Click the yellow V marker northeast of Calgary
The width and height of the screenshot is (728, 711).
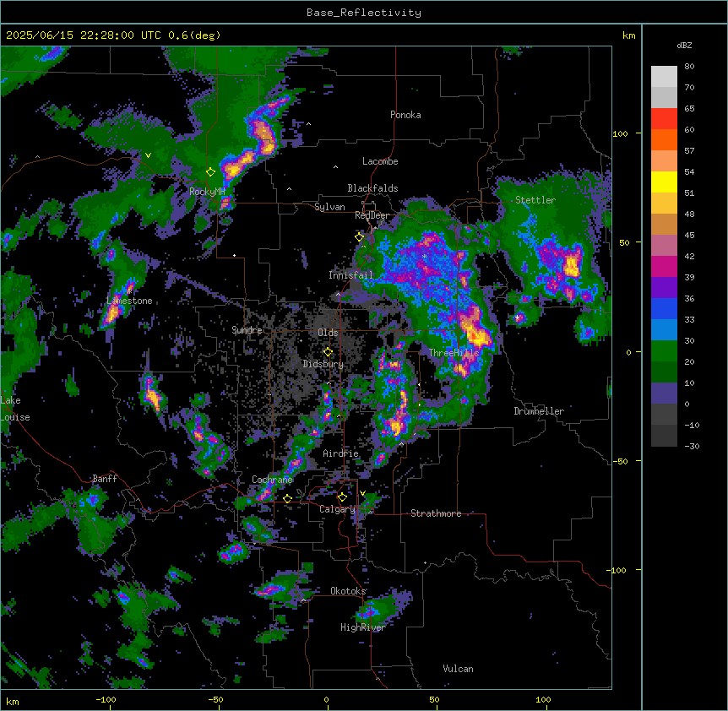pyautogui.click(x=362, y=493)
